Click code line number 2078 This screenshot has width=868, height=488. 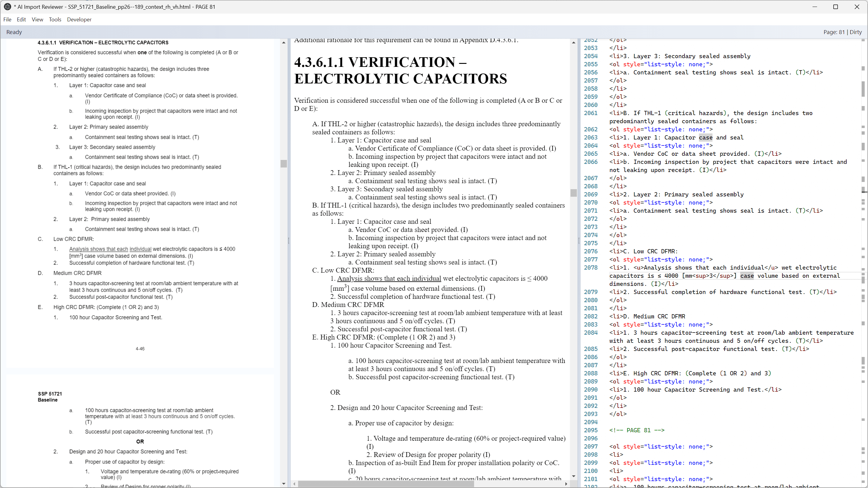coord(591,268)
